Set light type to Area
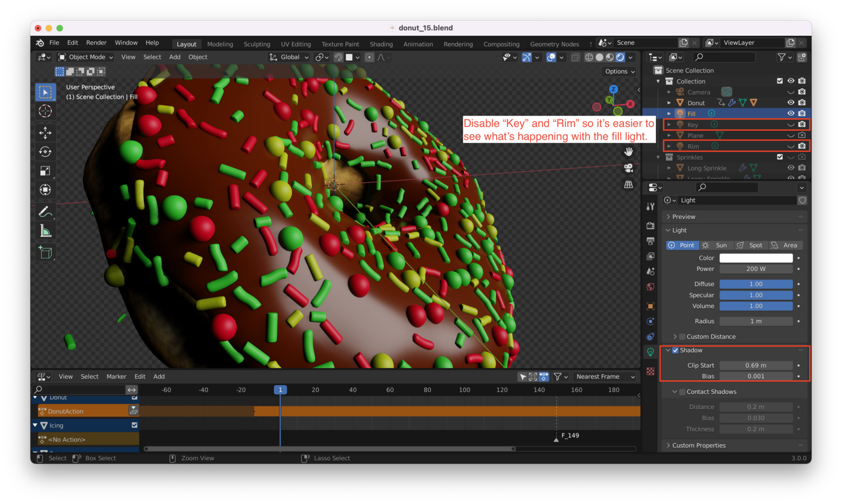842x504 pixels. 784,245
